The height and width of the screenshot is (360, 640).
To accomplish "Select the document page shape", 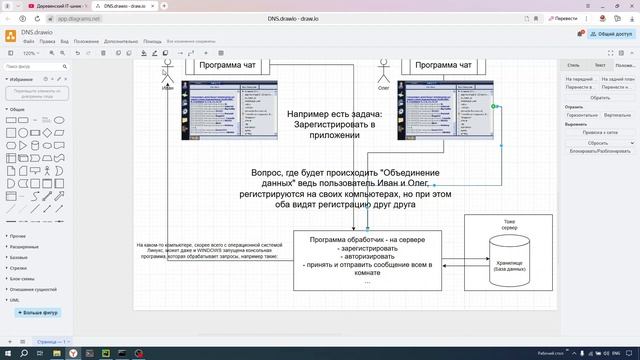I will click(x=11, y=171).
